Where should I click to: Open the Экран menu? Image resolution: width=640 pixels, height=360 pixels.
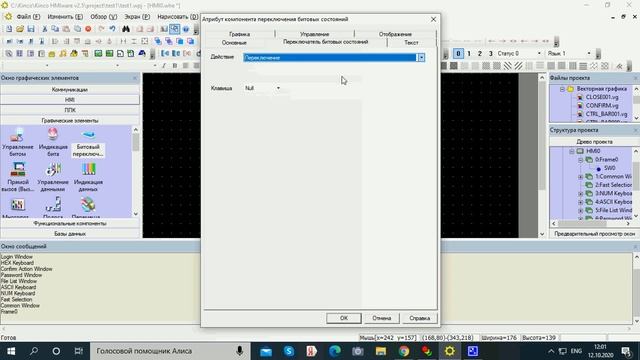coord(137,17)
